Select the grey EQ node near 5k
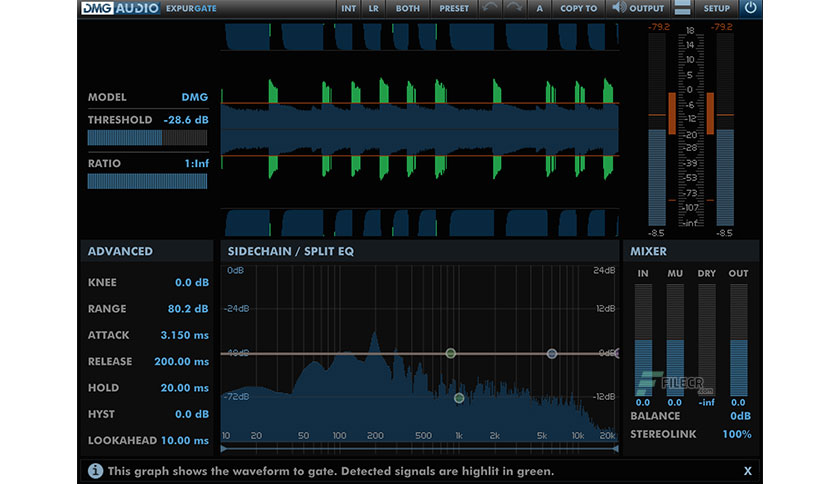 (551, 354)
